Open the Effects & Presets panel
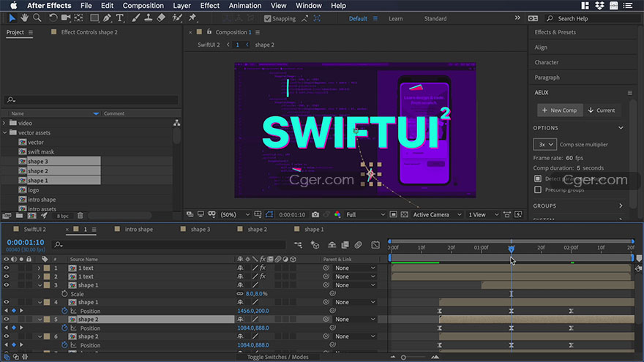 [x=555, y=32]
